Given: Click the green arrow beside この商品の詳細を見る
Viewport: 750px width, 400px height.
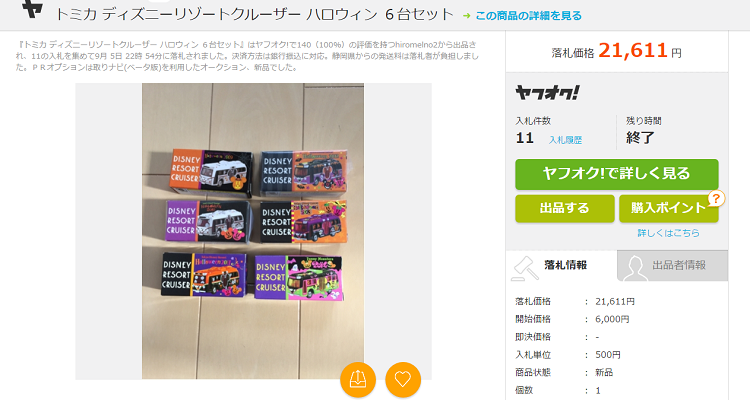Looking at the screenshot, I should 466,16.
